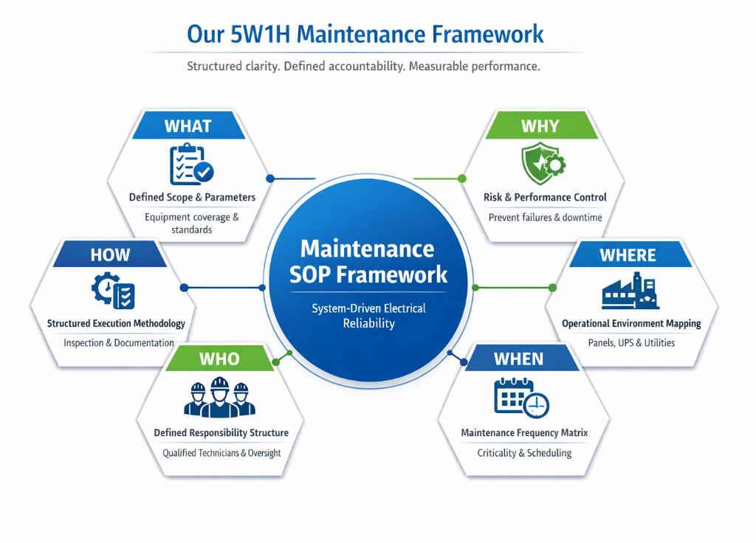Open the WHERE header banner
The image size is (756, 543).
628,255
